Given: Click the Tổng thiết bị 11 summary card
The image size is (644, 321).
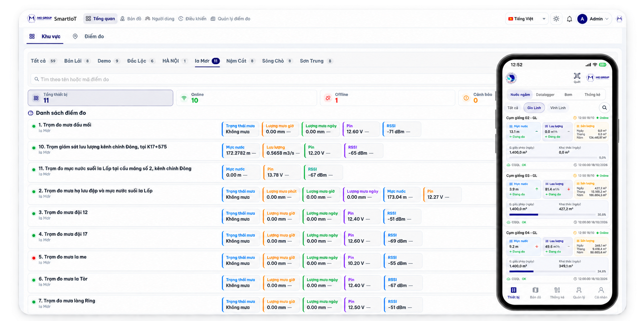Looking at the screenshot, I should (x=100, y=98).
